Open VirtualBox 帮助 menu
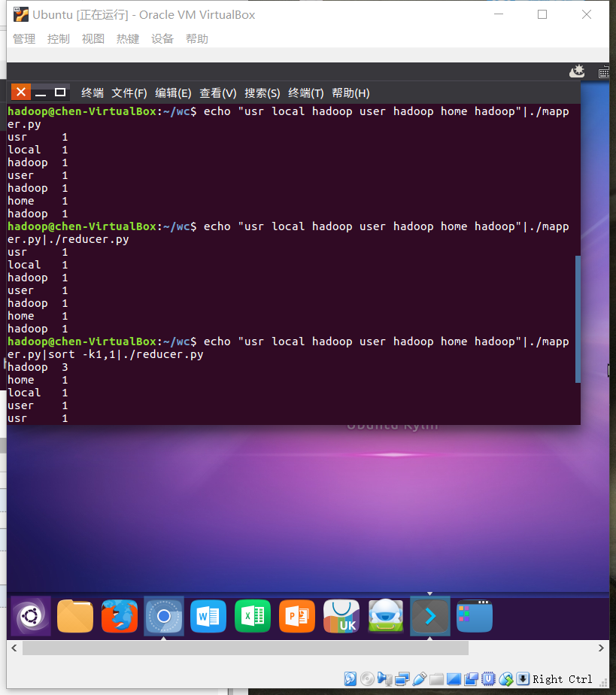 point(197,39)
